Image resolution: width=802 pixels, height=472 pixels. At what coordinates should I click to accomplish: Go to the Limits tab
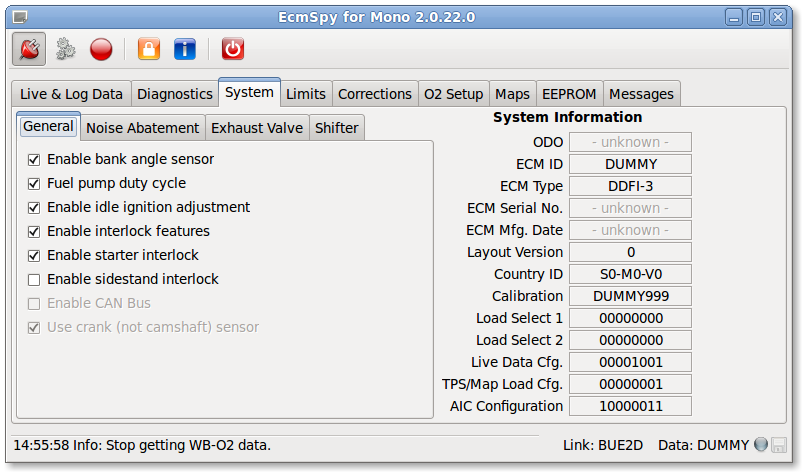306,94
